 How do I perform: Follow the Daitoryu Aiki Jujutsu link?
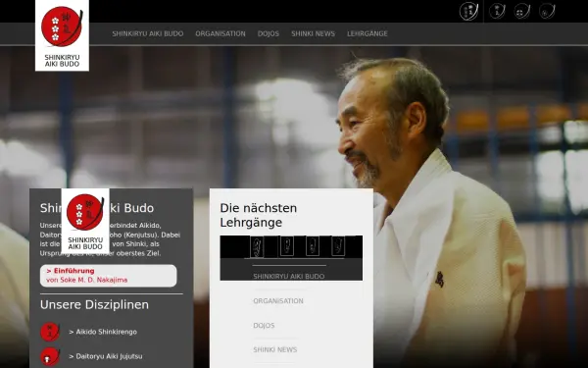click(106, 356)
